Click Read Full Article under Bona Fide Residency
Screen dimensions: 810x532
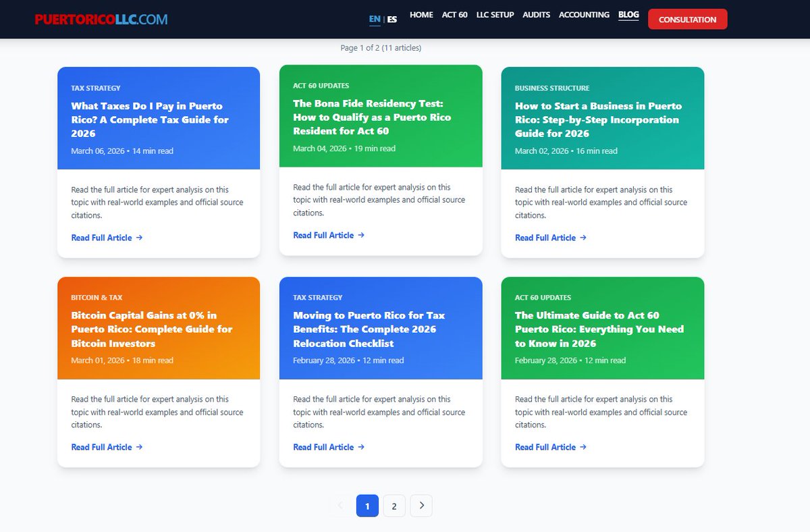point(329,235)
